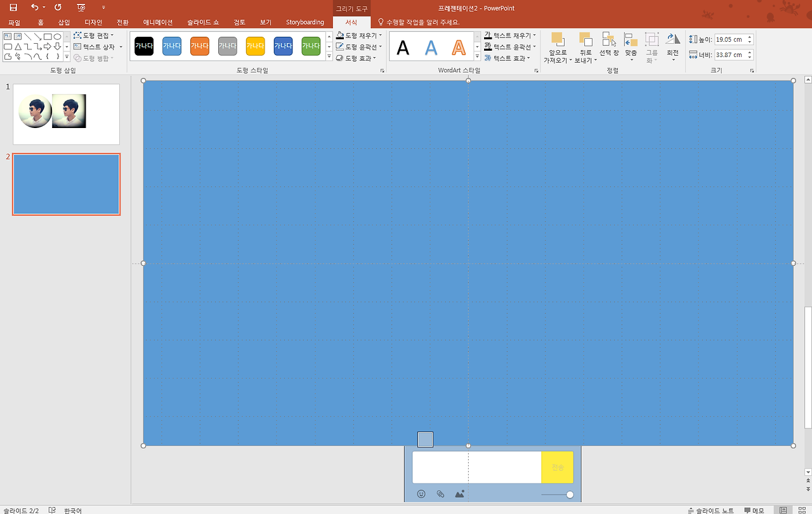Apply the dark blue 가나다 shape style
Screen dimensions: 812x514
283,46
